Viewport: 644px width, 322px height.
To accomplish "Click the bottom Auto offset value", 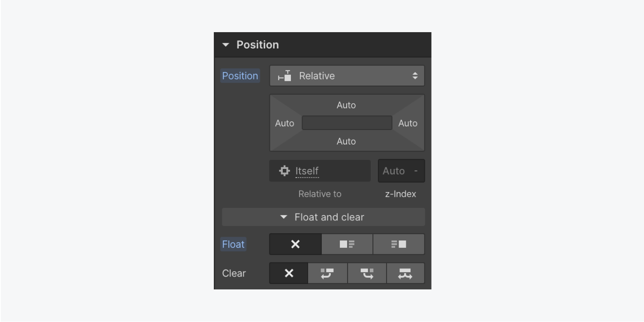I will point(346,141).
